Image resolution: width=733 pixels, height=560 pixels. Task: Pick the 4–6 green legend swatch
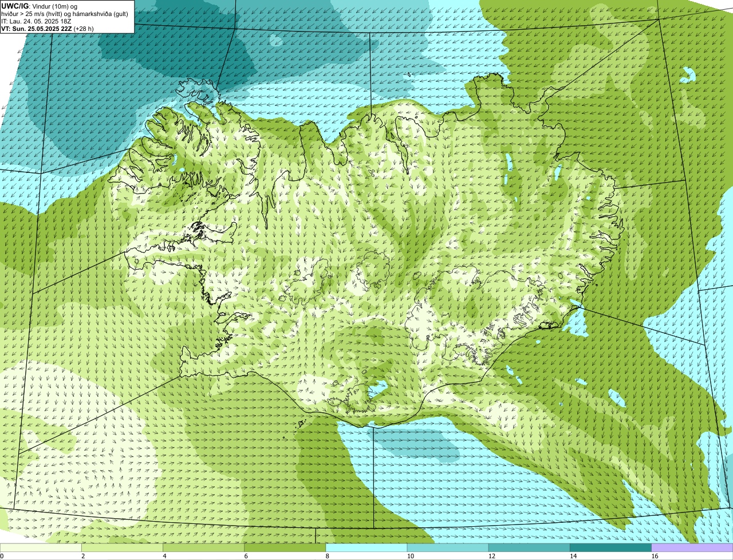(x=203, y=548)
